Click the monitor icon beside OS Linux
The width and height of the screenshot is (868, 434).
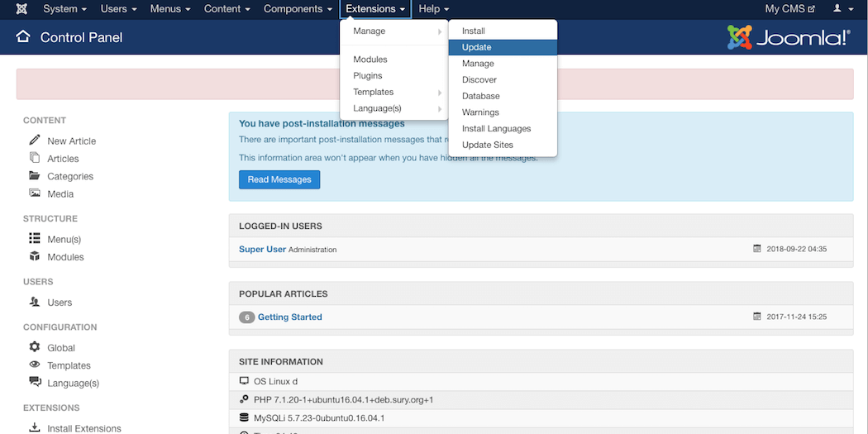click(x=244, y=381)
